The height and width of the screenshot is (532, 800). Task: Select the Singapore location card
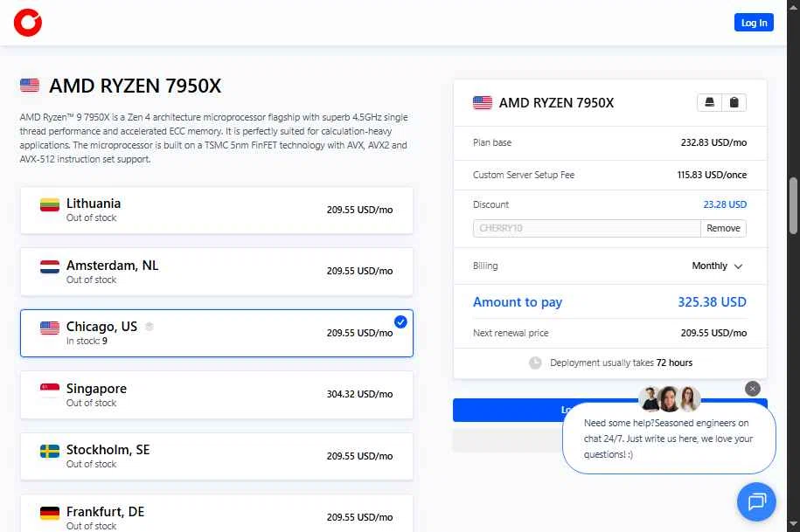(x=216, y=395)
